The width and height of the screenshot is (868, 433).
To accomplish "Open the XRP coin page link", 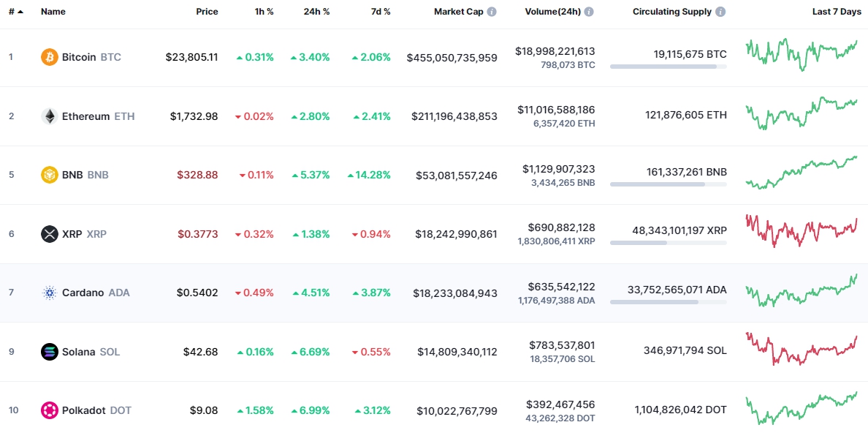I will tap(74, 234).
